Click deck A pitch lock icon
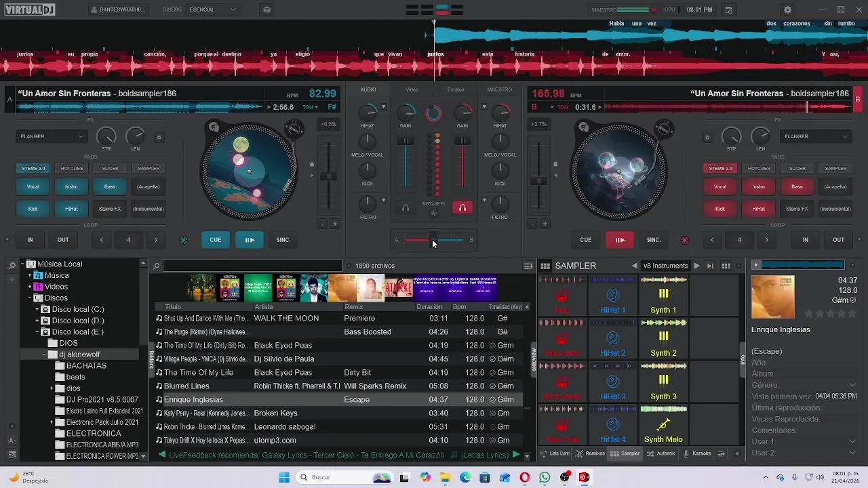This screenshot has width=868, height=488. click(312, 164)
